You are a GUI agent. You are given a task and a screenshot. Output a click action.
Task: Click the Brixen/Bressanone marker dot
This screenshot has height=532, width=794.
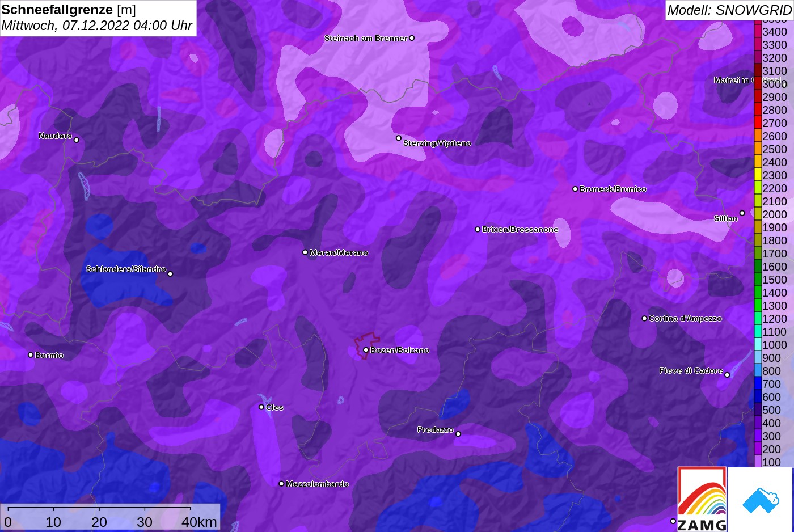(x=478, y=229)
